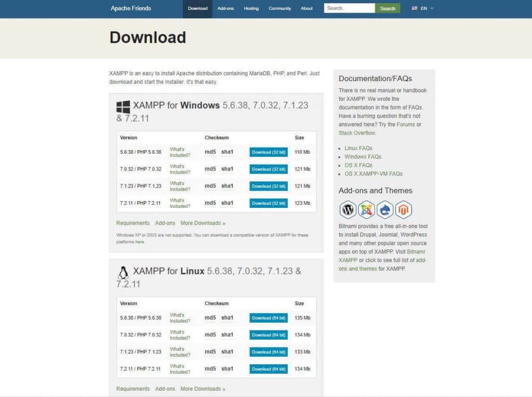Viewport: 532px width, 397px height.
Task: Open Windows section Add-ons link
Action: pyautogui.click(x=165, y=223)
